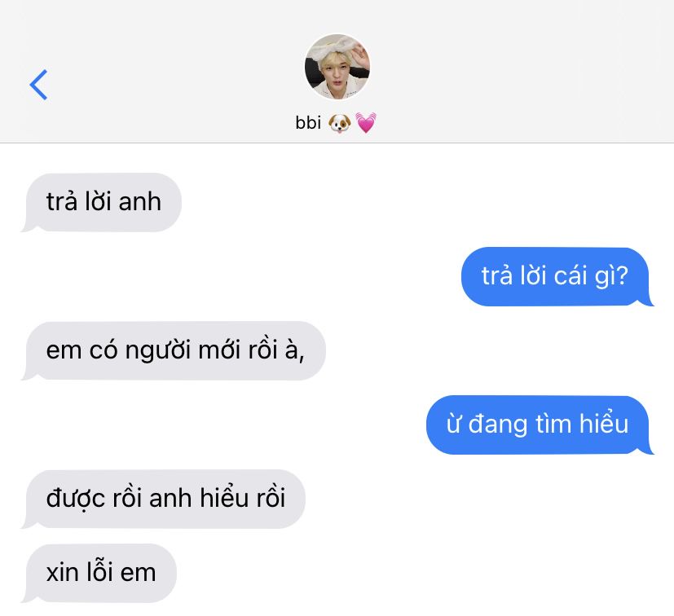Click the word "hiểu" in blue bubble
The image size is (674, 616).
604,424
